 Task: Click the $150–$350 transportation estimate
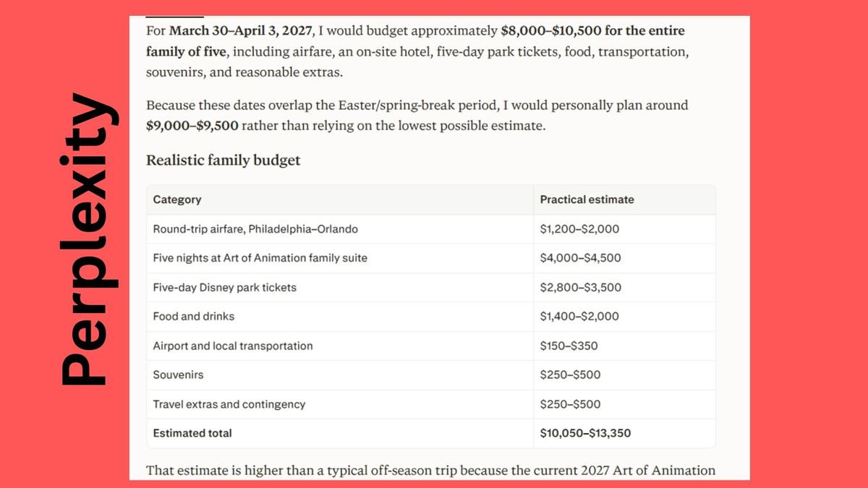(569, 346)
